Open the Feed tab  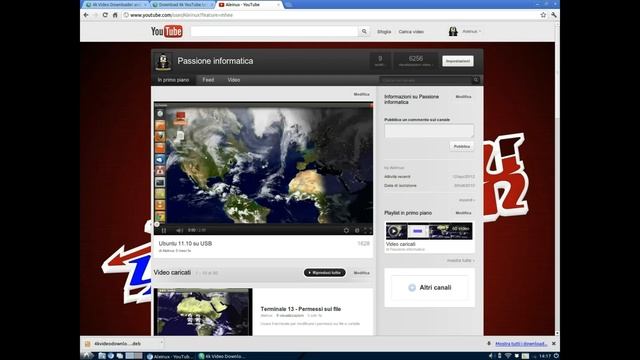pos(208,80)
